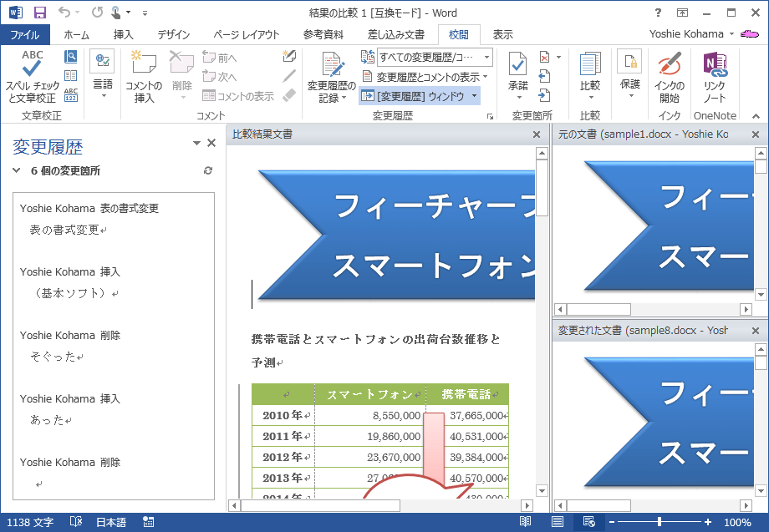Redo from the Quick Access Toolbar
The image size is (769, 532).
(x=97, y=13)
